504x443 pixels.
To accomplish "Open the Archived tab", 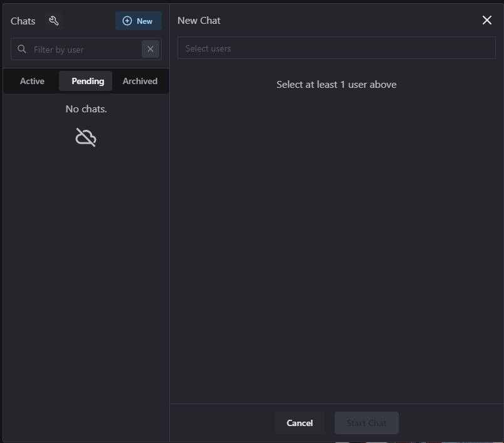I will coord(140,81).
